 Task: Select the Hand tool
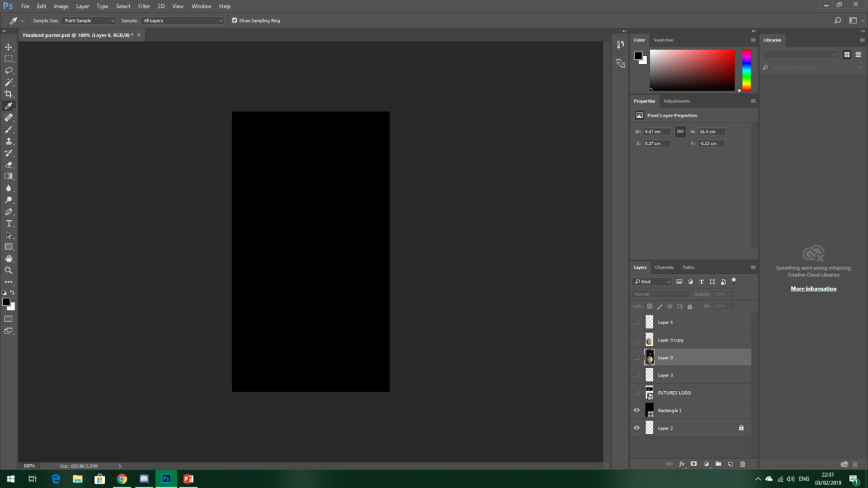point(9,259)
